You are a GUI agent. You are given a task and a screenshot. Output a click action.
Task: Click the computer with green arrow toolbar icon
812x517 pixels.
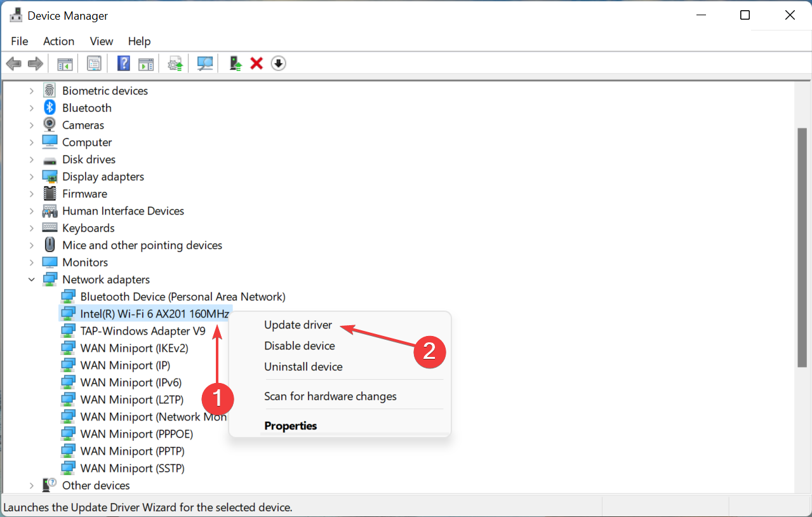click(x=236, y=64)
